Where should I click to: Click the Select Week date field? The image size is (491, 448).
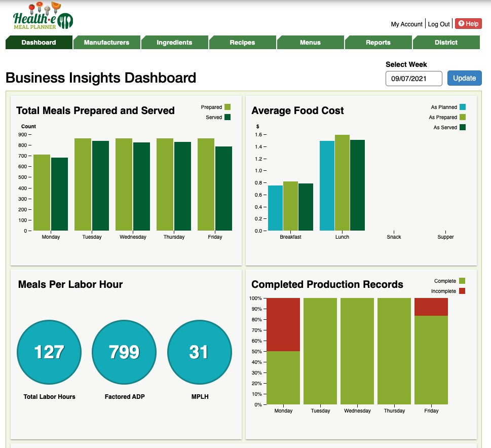point(414,79)
